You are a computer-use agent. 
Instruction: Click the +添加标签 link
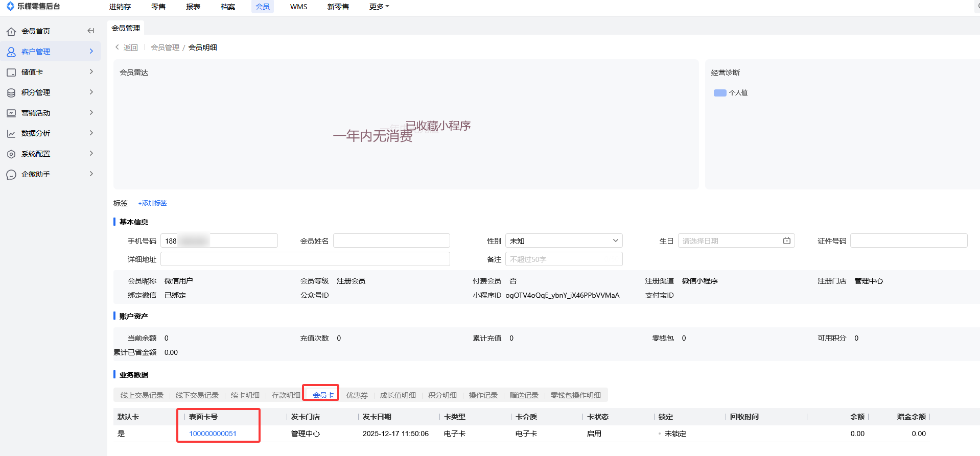(152, 203)
